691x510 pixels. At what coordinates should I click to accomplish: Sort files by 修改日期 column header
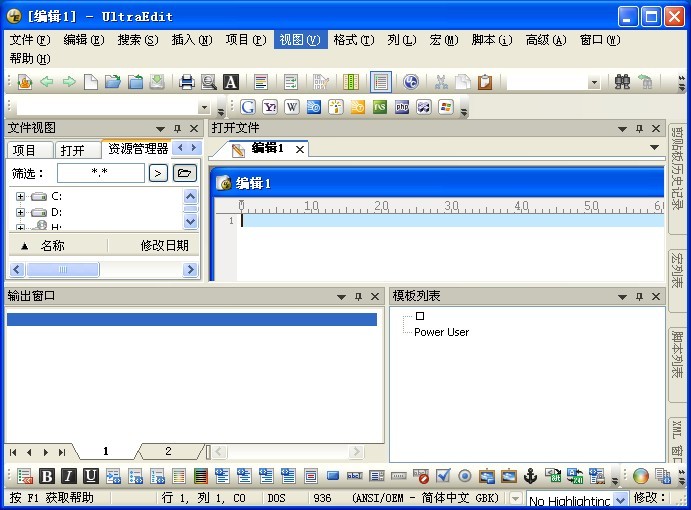[x=164, y=245]
